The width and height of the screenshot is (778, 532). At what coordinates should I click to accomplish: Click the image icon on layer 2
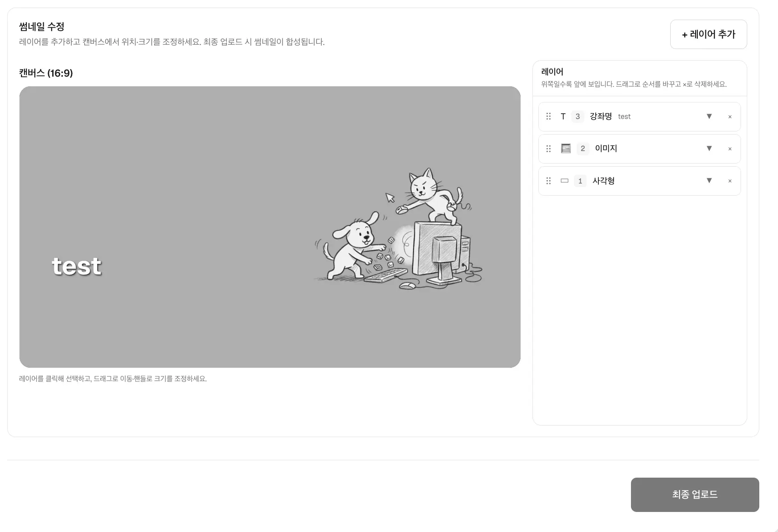pyautogui.click(x=566, y=148)
